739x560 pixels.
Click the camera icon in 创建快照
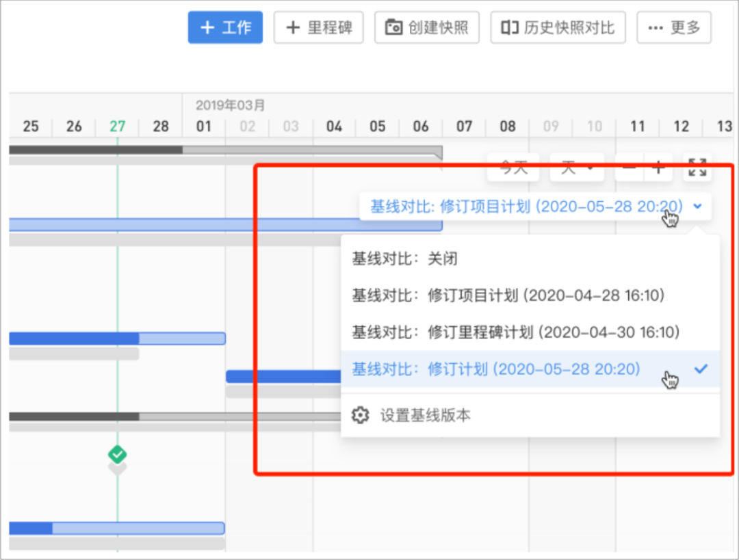click(x=393, y=28)
